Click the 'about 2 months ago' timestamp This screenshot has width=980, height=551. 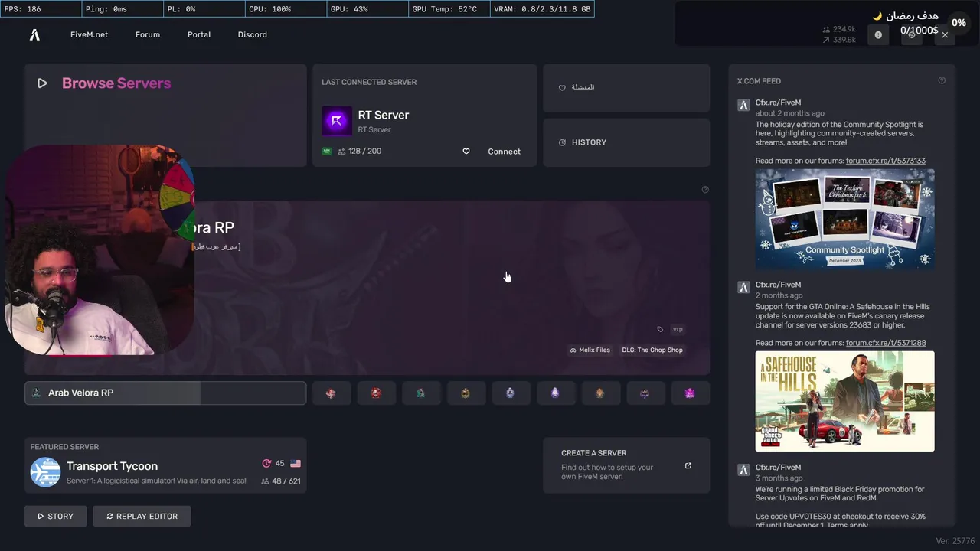790,113
